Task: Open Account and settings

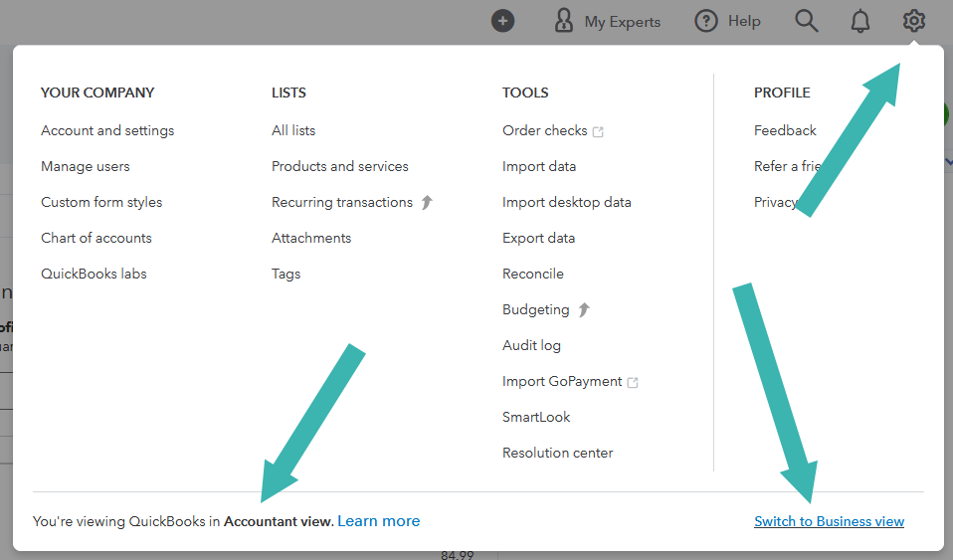Action: (107, 130)
